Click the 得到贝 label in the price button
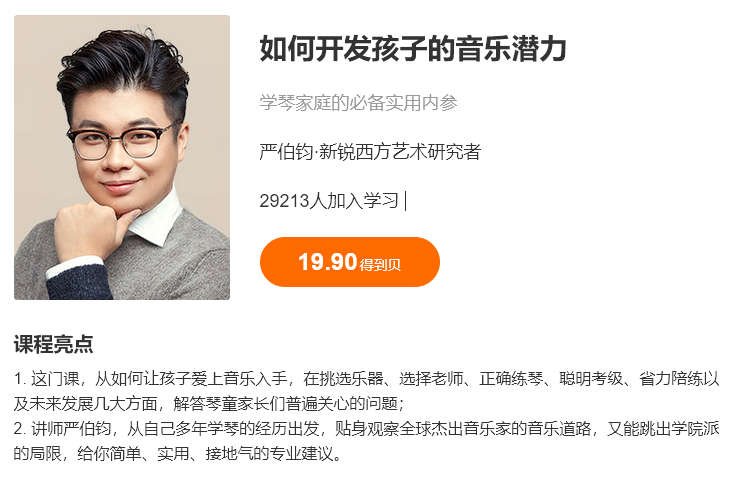The width and height of the screenshot is (745, 478). coord(380,265)
